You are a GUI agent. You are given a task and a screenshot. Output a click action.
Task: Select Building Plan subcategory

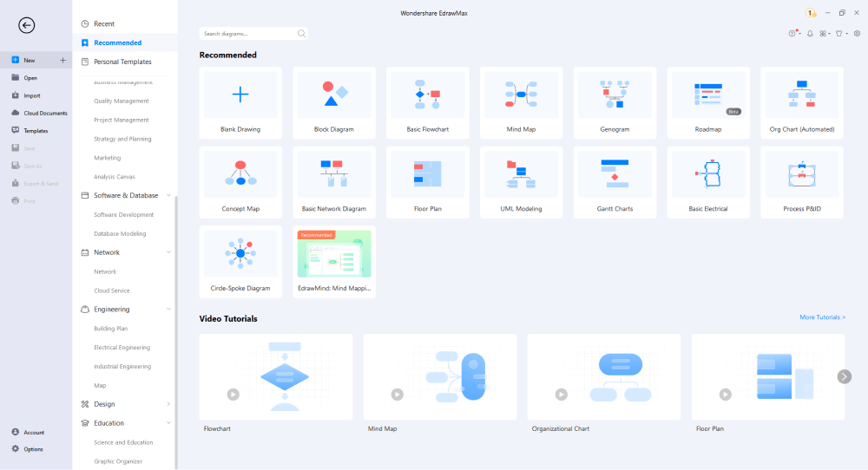pyautogui.click(x=111, y=329)
